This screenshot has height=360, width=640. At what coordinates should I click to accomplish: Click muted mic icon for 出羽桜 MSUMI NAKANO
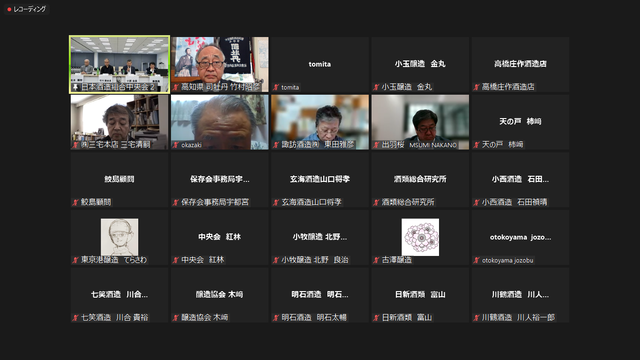(376, 144)
